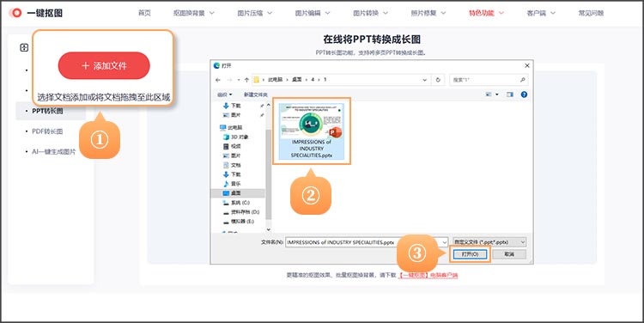Toggle the preview pane icon
The width and height of the screenshot is (644, 323).
tap(510, 94)
